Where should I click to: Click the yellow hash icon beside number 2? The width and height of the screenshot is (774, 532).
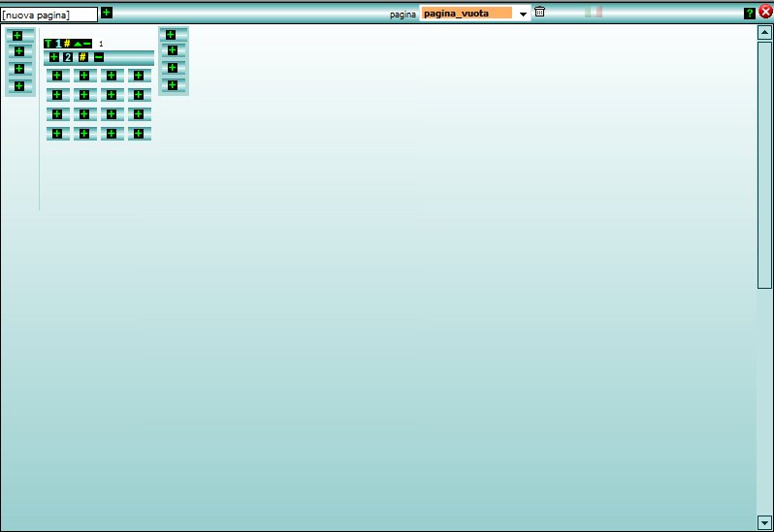[83, 57]
